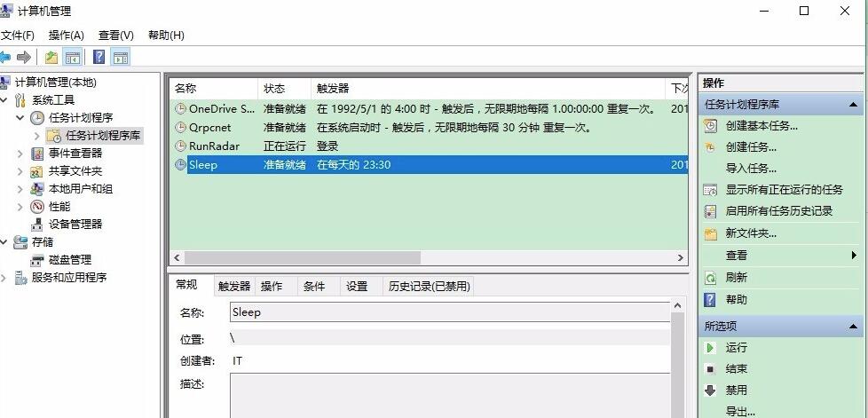
Task: Open the 操作(A) menu
Action: (x=66, y=35)
